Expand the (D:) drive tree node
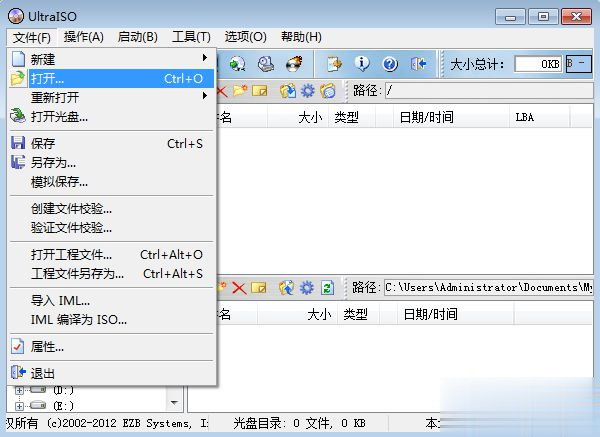This screenshot has height=437, width=600. point(19,390)
